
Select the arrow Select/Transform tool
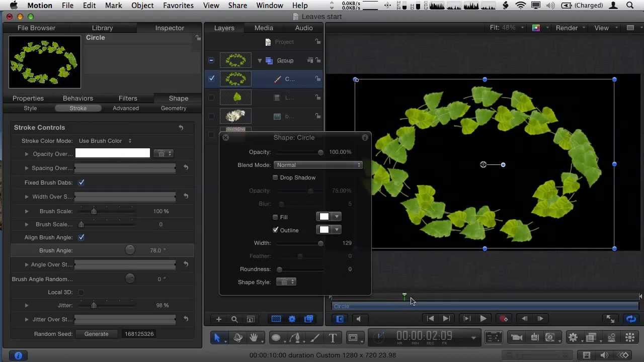coord(217,338)
